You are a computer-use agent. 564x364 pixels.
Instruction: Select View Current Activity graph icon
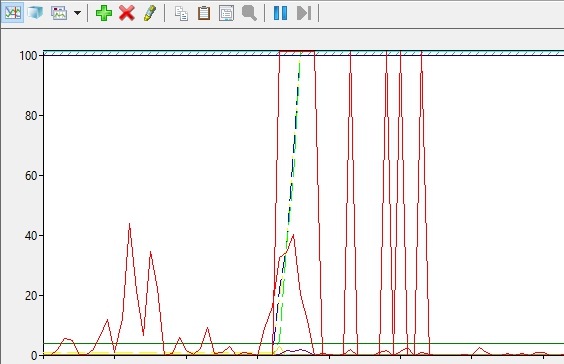13,13
